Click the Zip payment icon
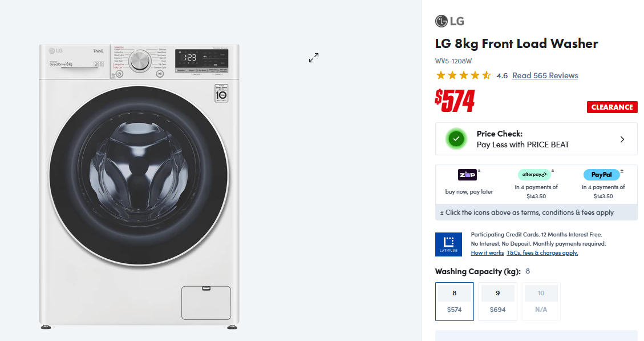644x341 pixels. point(467,175)
